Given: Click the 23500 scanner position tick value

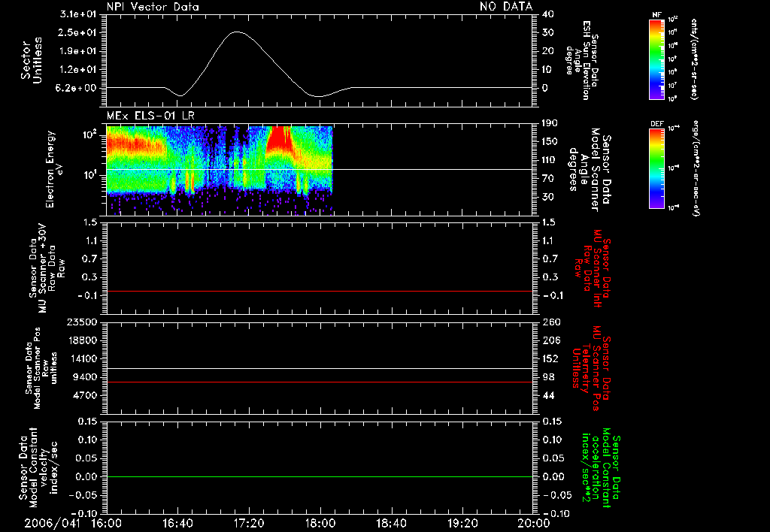Looking at the screenshot, I should [81, 322].
